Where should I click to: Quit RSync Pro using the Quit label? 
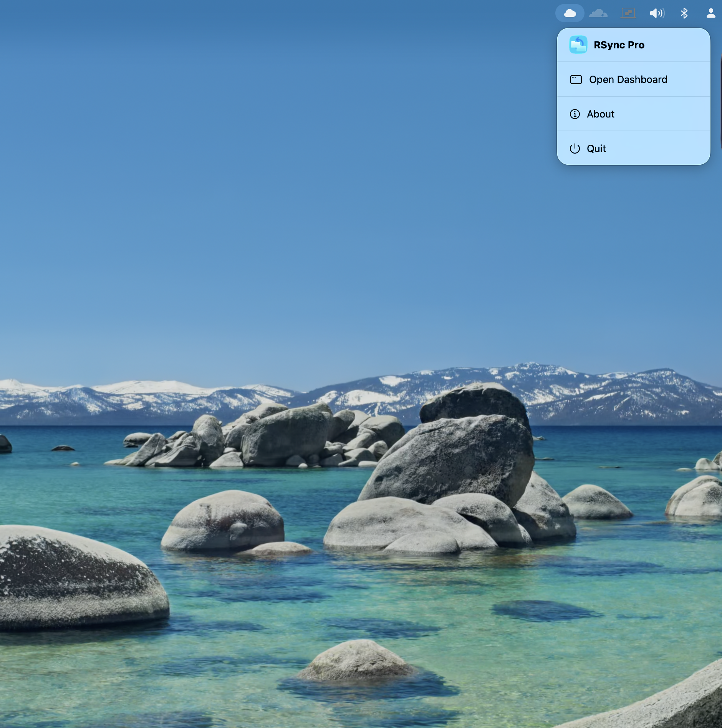coord(596,149)
